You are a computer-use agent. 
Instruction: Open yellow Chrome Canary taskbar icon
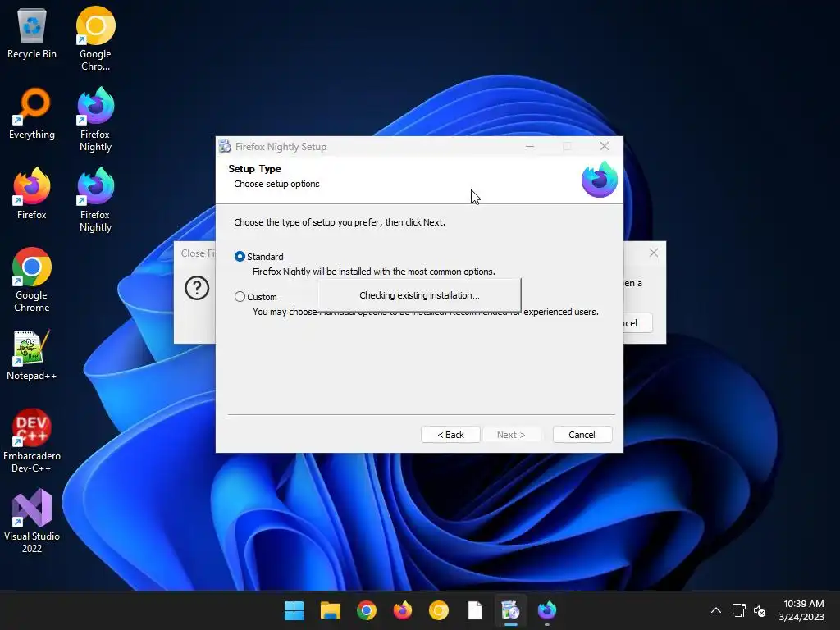tap(439, 610)
